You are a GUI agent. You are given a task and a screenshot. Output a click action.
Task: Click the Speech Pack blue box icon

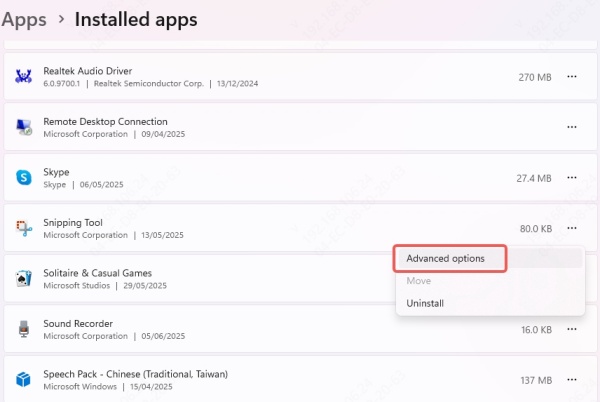pyautogui.click(x=23, y=379)
